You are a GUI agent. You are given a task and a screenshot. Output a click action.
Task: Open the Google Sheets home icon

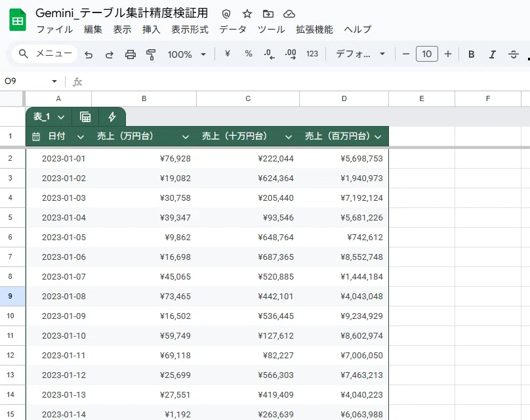pos(18,20)
